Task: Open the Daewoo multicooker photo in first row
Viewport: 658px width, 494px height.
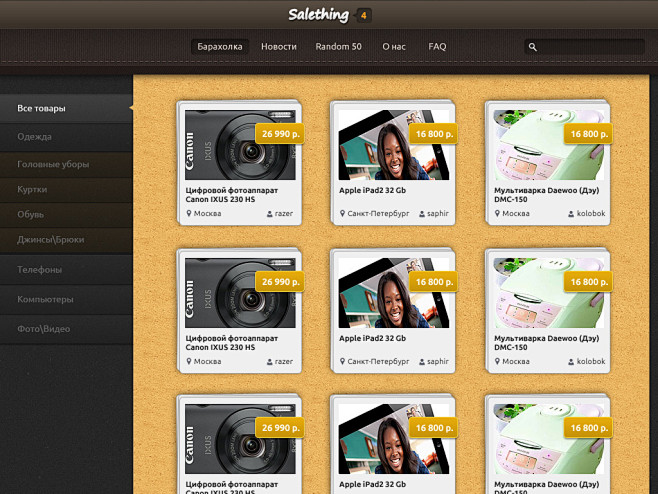Action: pos(548,145)
